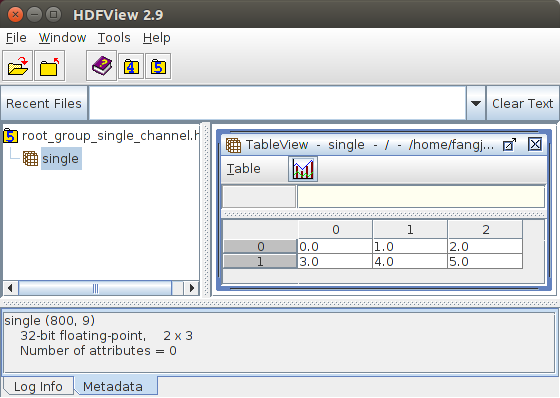
Task: Click the Recent Files button
Action: pos(44,103)
